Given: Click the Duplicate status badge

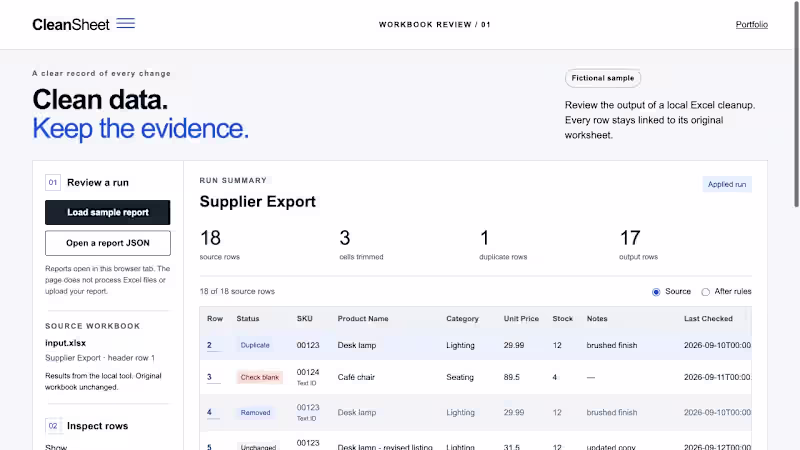Looking at the screenshot, I should [x=255, y=345].
